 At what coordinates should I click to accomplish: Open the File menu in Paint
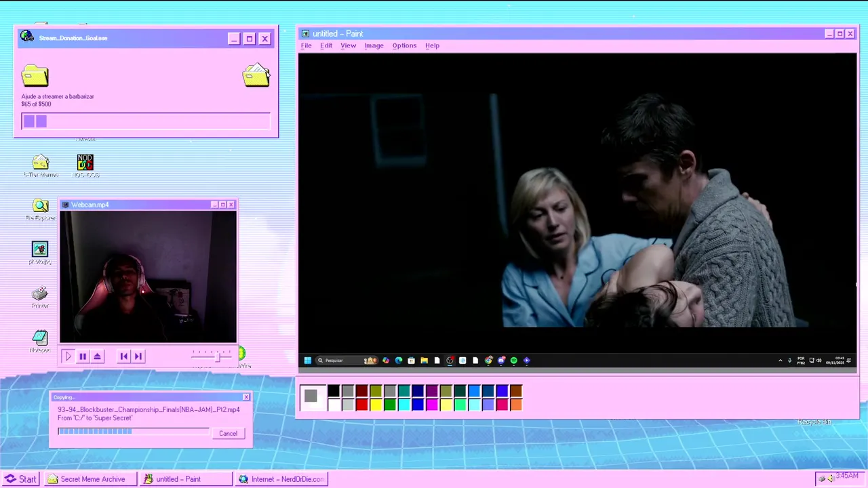tap(306, 45)
